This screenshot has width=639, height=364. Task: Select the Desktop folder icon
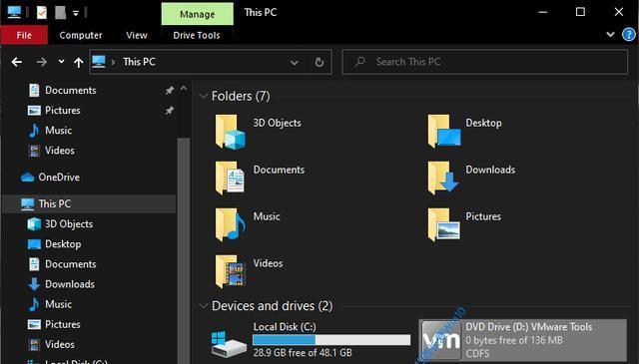[x=443, y=131]
